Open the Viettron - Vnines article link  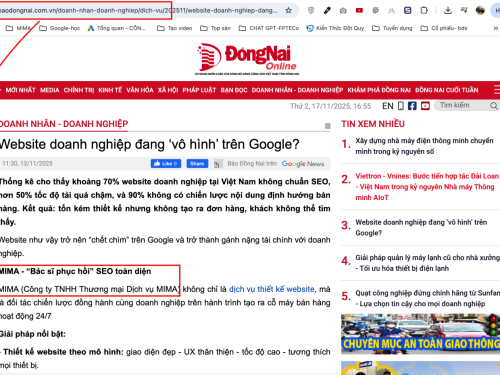point(427,187)
